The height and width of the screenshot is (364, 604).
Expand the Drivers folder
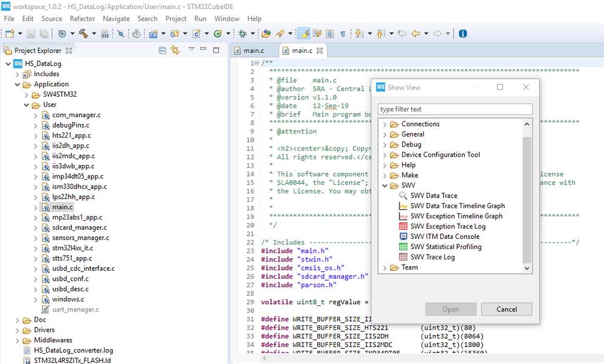point(18,330)
